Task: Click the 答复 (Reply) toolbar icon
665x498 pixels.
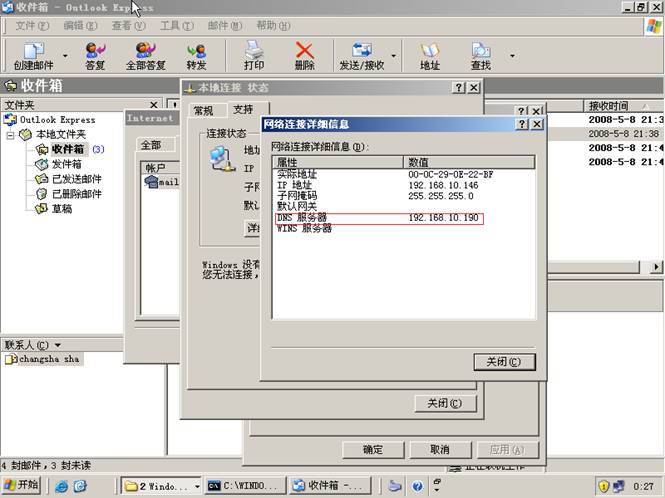Action: pyautogui.click(x=95, y=51)
